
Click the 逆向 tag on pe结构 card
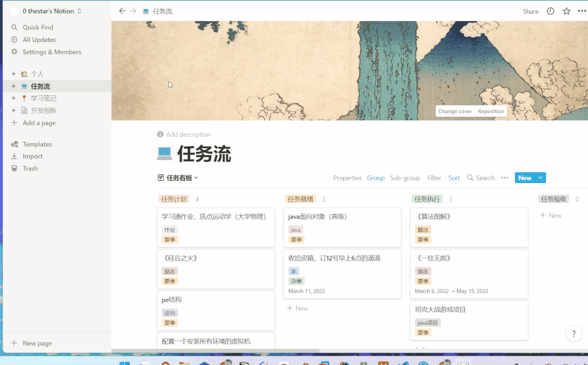coord(169,313)
